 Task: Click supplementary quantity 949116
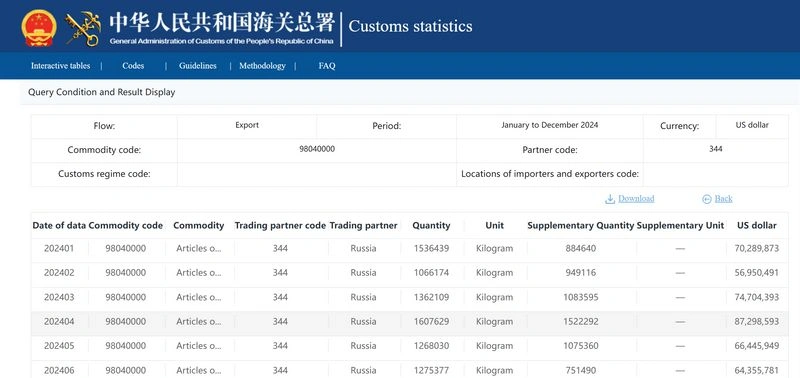(581, 273)
